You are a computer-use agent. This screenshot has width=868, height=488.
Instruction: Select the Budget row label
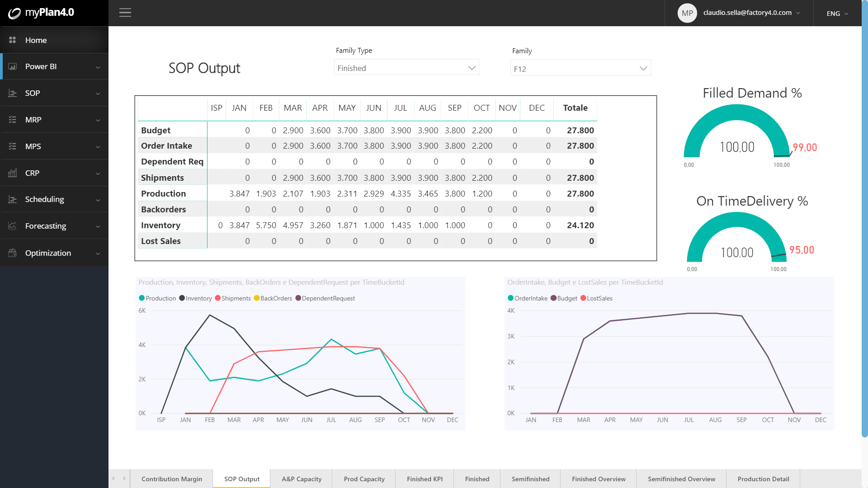(x=156, y=131)
